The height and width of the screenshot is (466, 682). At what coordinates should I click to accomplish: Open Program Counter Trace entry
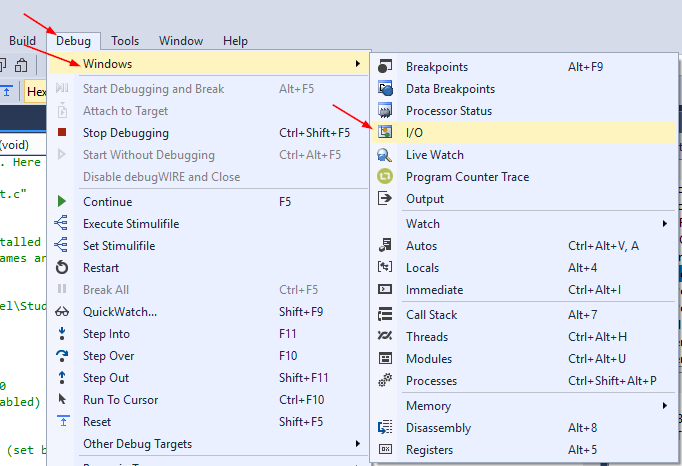(524, 177)
